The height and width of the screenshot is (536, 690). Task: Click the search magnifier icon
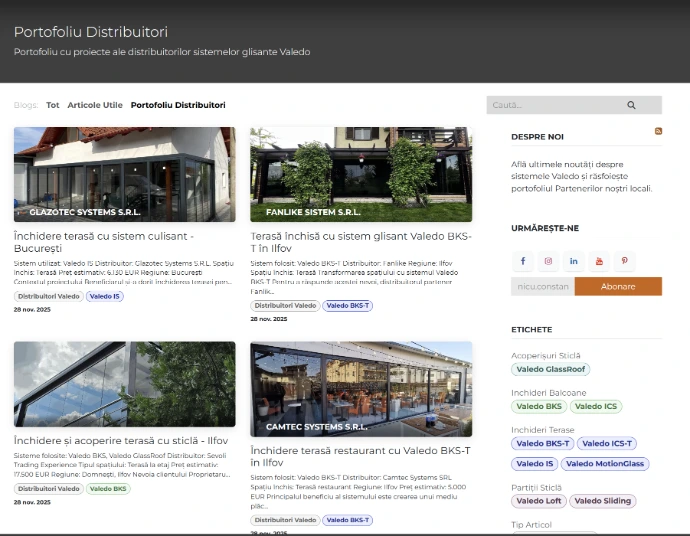631,105
